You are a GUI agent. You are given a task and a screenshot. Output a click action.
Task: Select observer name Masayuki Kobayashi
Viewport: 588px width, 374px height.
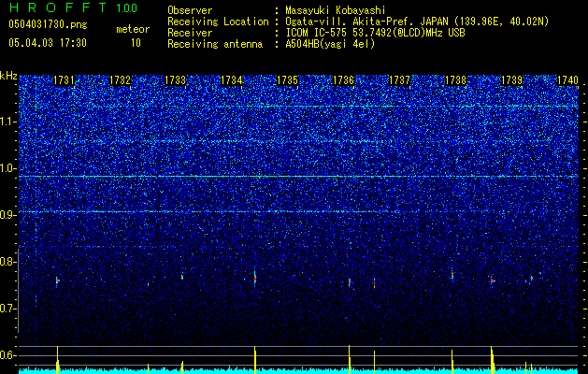(336, 10)
